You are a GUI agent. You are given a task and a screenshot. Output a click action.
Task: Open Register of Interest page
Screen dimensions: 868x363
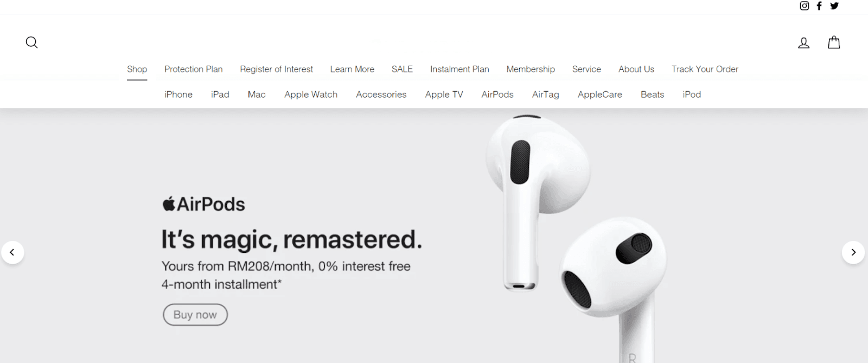pyautogui.click(x=277, y=69)
